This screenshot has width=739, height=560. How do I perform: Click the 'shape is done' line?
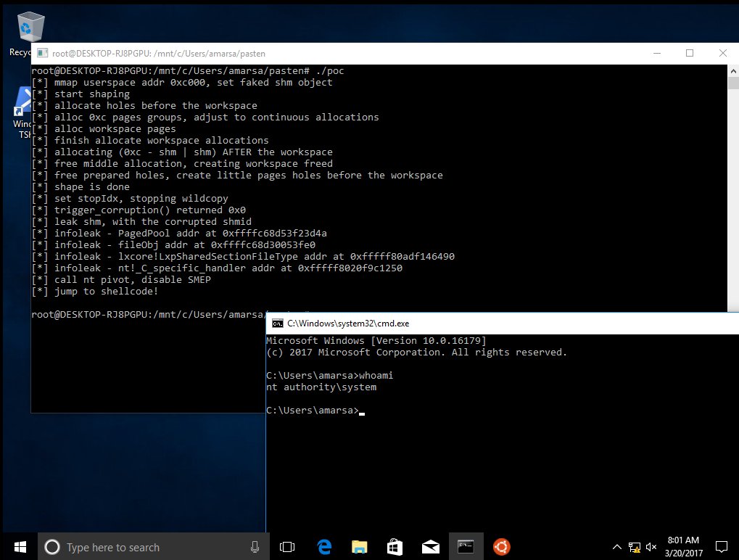coord(80,186)
